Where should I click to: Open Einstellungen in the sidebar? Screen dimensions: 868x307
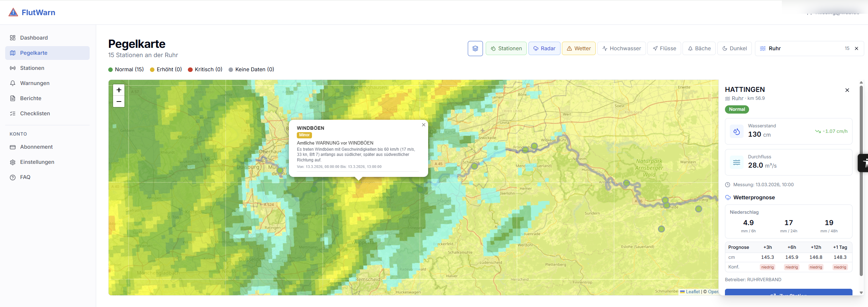click(47, 162)
